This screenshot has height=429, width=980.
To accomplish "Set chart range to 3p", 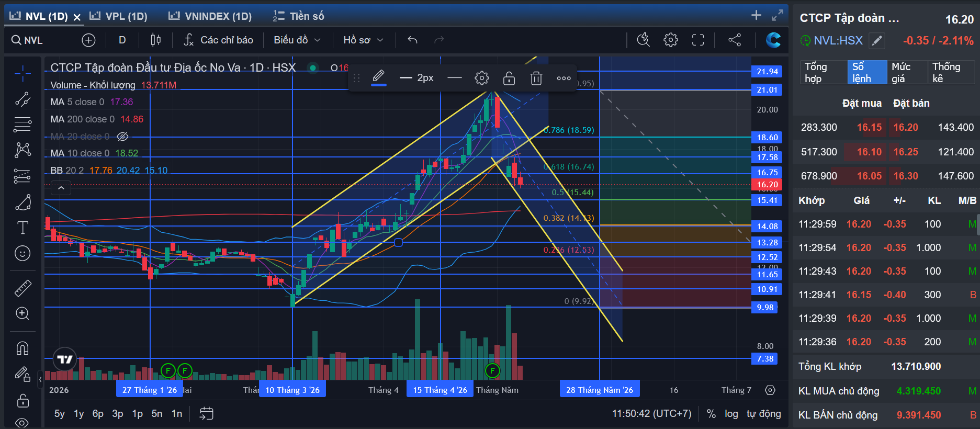I will point(118,414).
